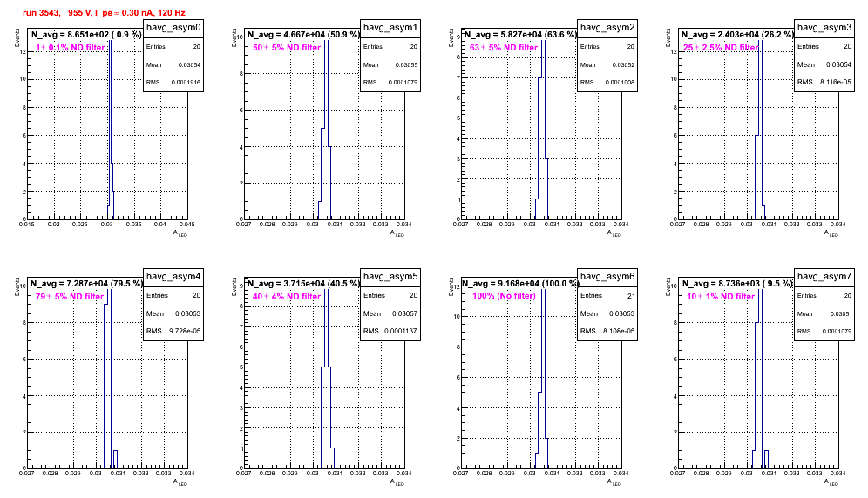Screen dimensions: 868x498
Task: Select the magenta '25± 2.5% ND filter' text
Action: [721, 48]
